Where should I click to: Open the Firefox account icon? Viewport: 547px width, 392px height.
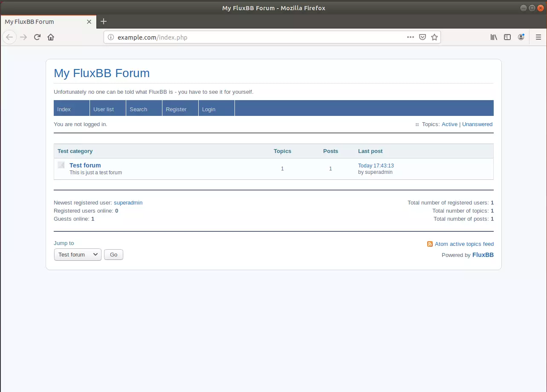(x=521, y=37)
